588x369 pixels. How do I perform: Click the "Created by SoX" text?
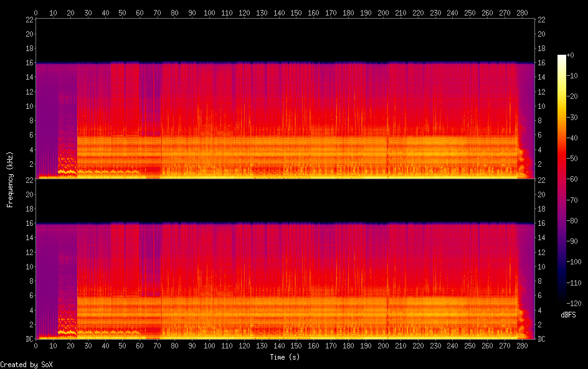26,365
